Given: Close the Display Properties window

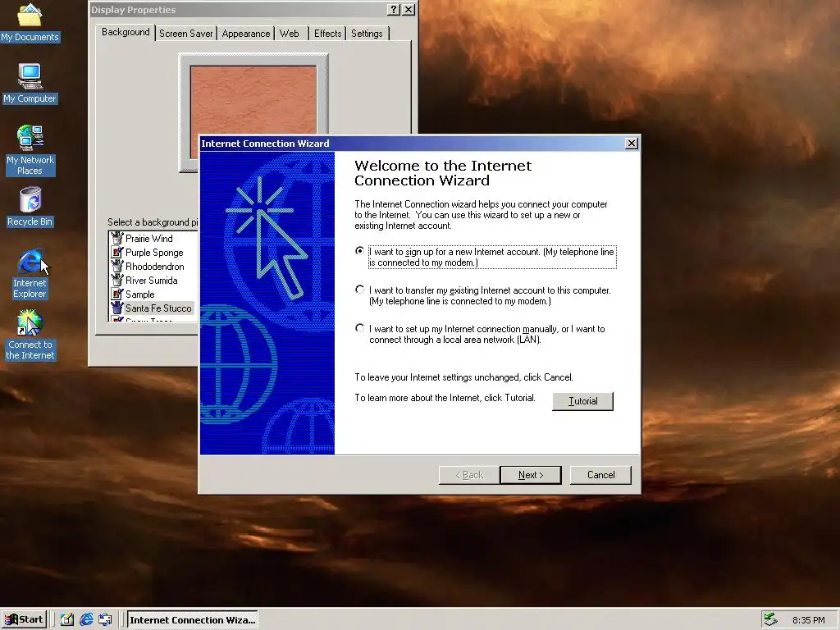Looking at the screenshot, I should click(x=409, y=10).
